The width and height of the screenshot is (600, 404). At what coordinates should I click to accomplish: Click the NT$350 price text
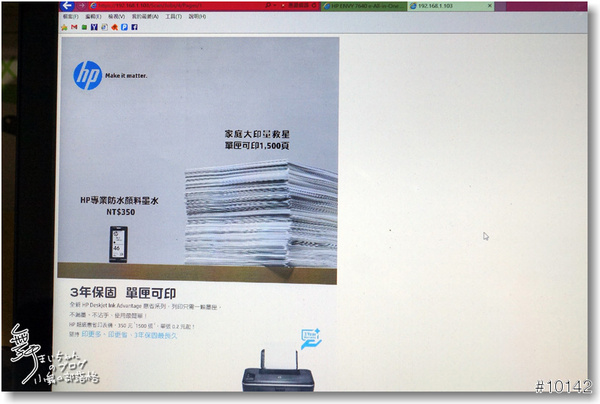pyautogui.click(x=121, y=212)
